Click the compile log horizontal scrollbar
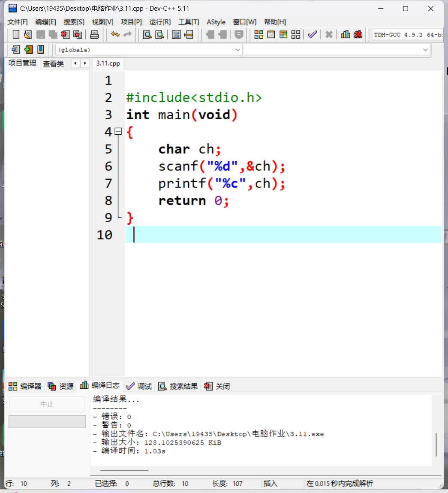This screenshot has height=493, width=448. pos(124,470)
